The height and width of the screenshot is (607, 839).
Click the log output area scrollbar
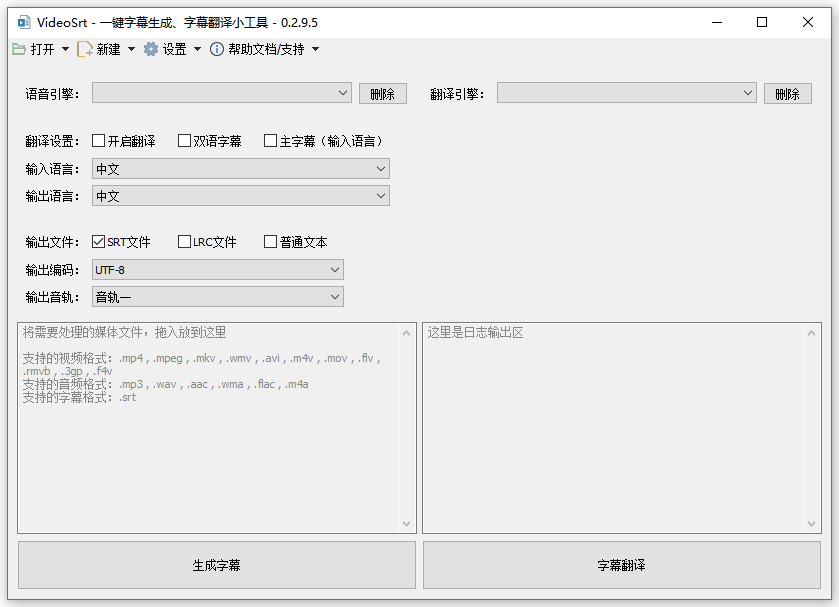pos(811,428)
